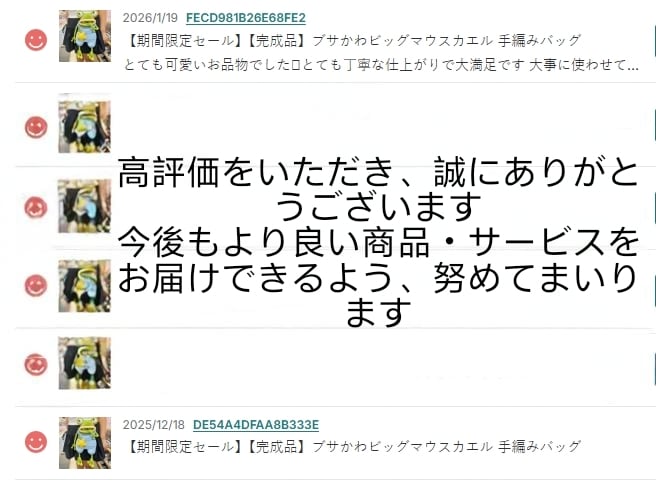Open user link FECD981B26E68FE2

click(246, 18)
